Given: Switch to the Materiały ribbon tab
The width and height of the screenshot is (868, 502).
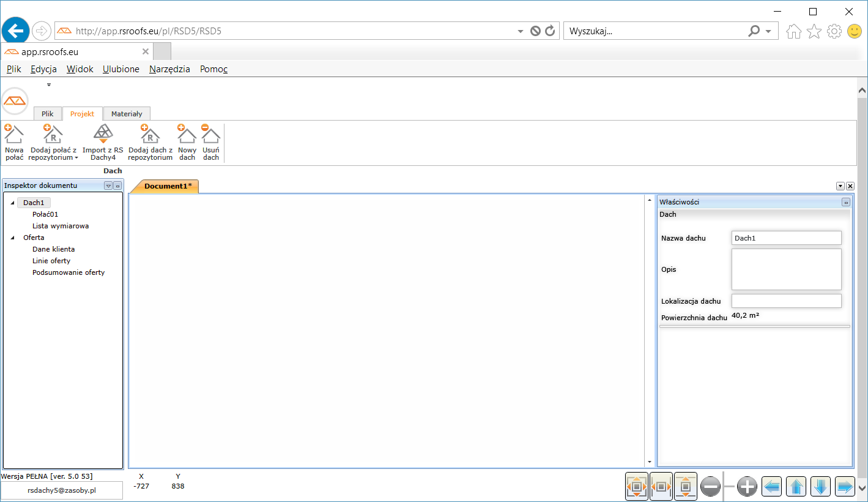Looking at the screenshot, I should pyautogui.click(x=127, y=114).
